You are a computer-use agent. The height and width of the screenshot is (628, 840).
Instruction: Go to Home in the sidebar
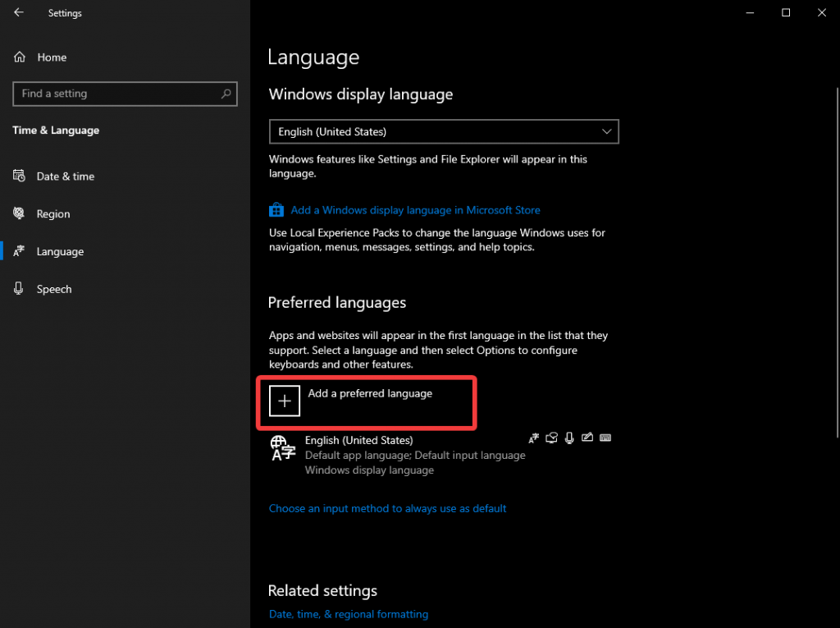52,57
